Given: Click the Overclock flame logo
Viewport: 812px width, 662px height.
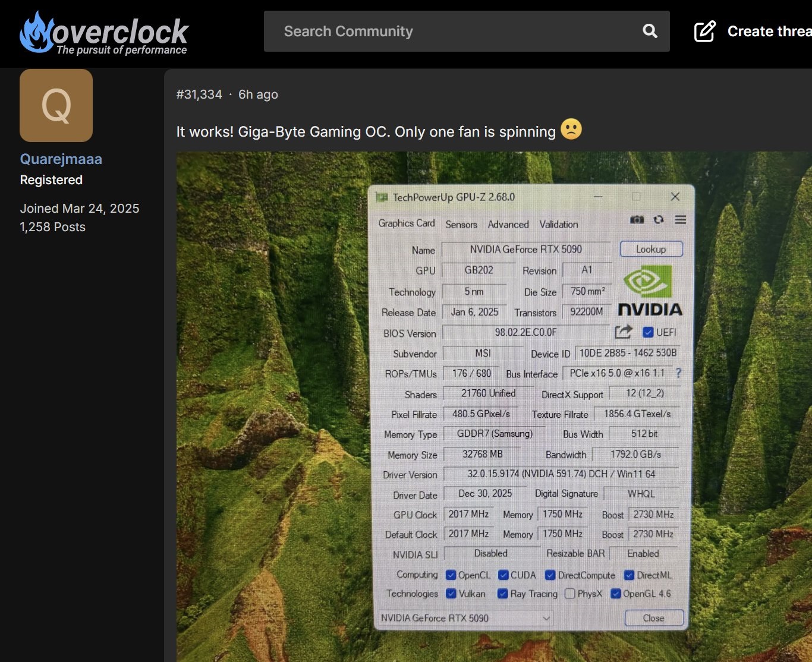Looking at the screenshot, I should coord(37,33).
